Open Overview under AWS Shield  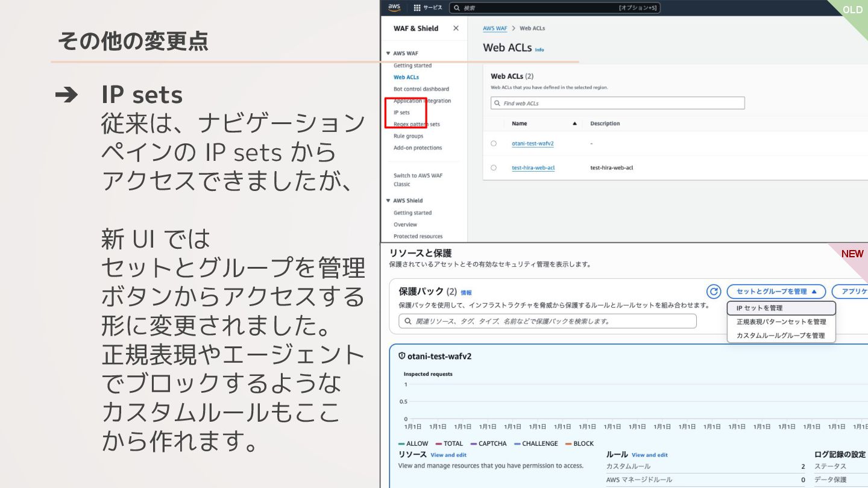coord(405,225)
